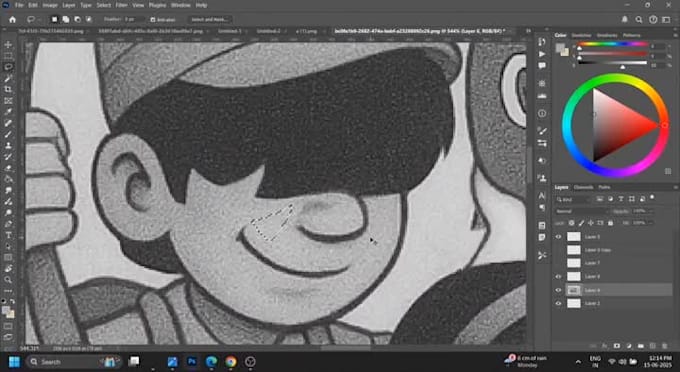
Task: Choose Intersect with selection mode icon
Action: pyautogui.click(x=89, y=20)
